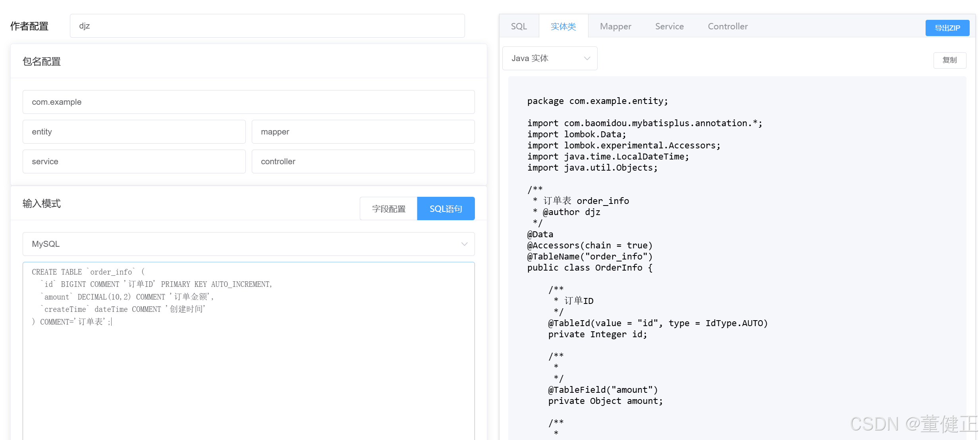Switch input mode to 字段配置
Image resolution: width=980 pixels, height=440 pixels.
point(388,209)
